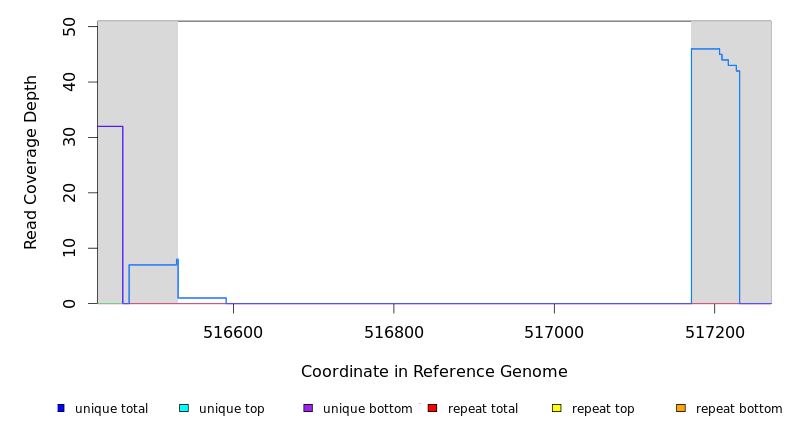792x432 pixels.
Task: Click the left gray shaded region
Action: (x=150, y=150)
